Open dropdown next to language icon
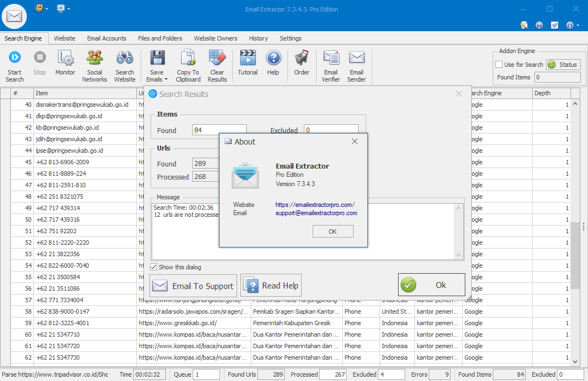 pyautogui.click(x=47, y=9)
